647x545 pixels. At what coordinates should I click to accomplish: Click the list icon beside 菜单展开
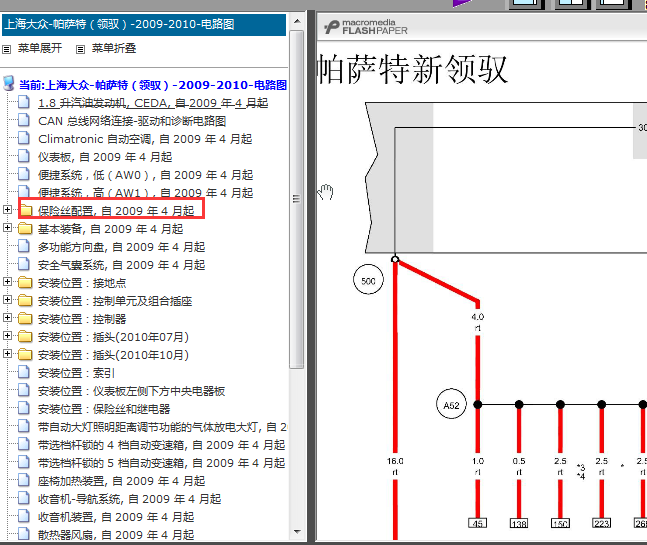(7, 50)
